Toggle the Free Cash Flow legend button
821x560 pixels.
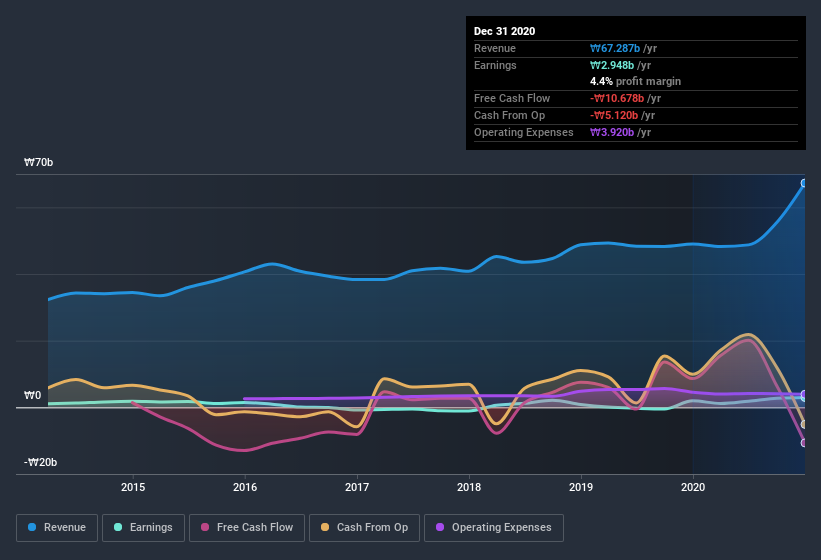pyautogui.click(x=247, y=528)
